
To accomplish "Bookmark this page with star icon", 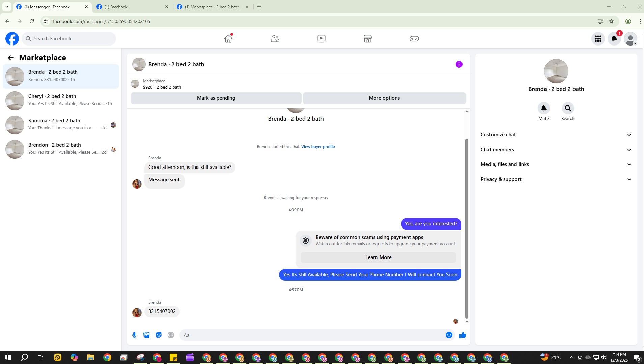I will [x=611, y=21].
